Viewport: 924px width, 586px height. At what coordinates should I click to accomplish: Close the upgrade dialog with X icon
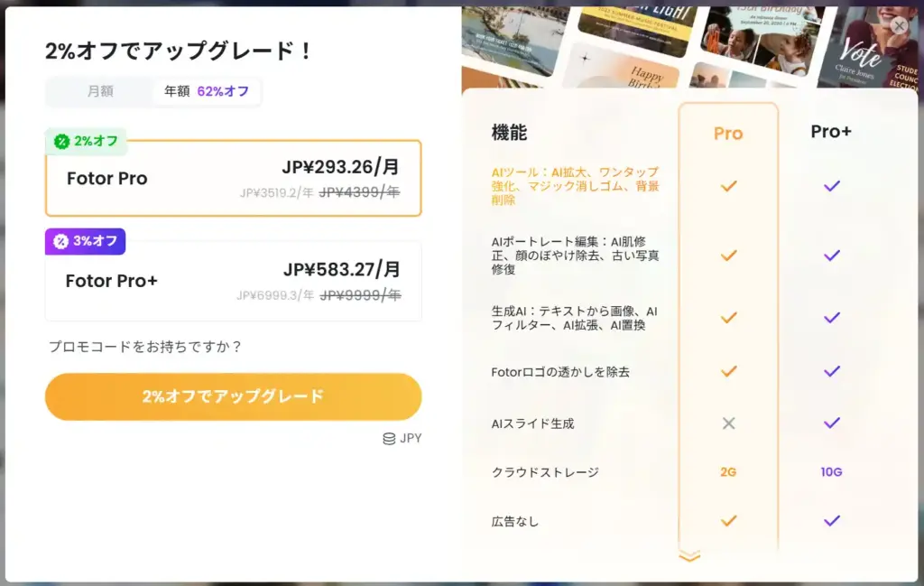pyautogui.click(x=899, y=26)
